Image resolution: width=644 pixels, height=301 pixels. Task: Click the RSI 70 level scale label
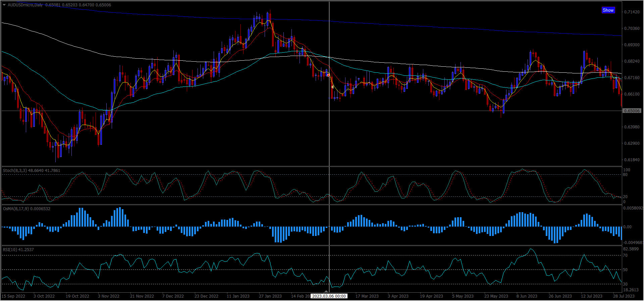coord(625,255)
